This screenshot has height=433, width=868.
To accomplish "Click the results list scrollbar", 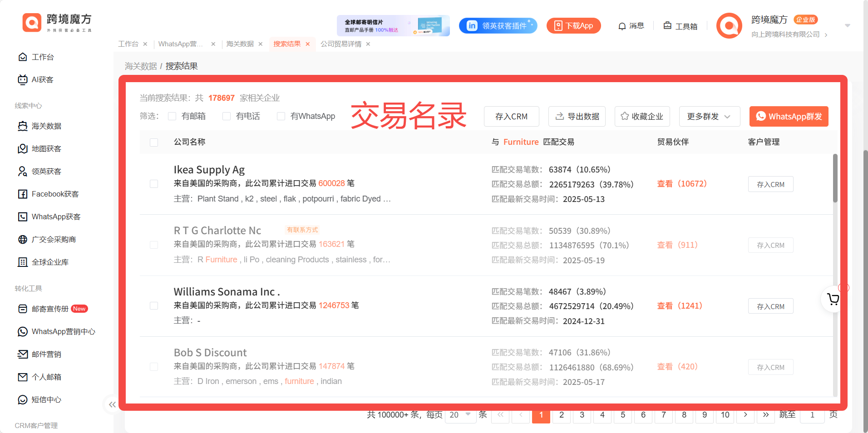I will pos(835,178).
